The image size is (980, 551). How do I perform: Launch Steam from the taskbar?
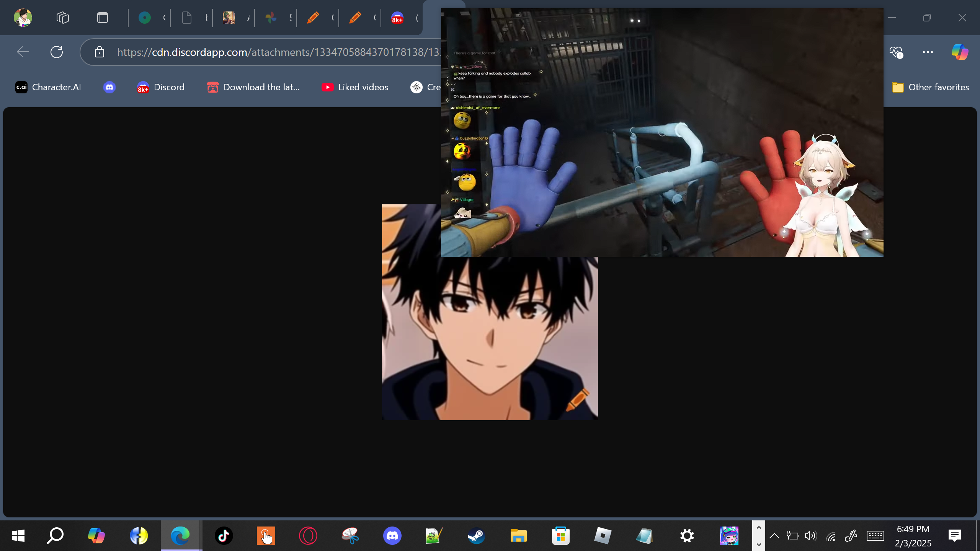coord(476,536)
